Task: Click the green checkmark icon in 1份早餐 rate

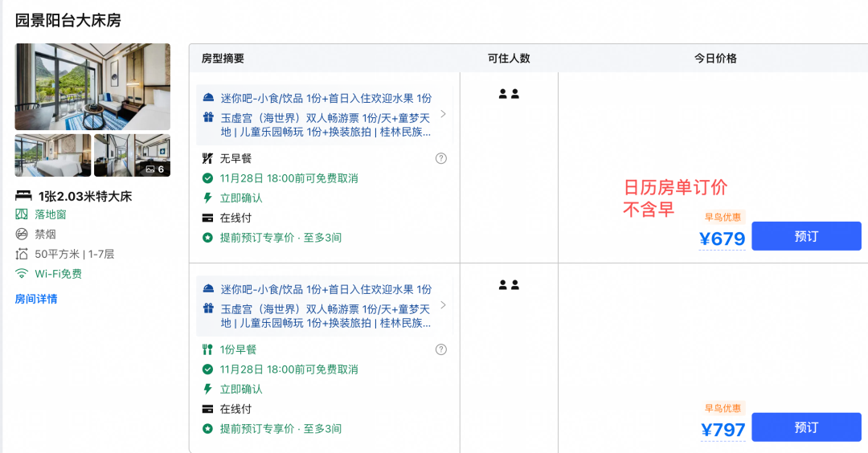Action: pos(207,369)
